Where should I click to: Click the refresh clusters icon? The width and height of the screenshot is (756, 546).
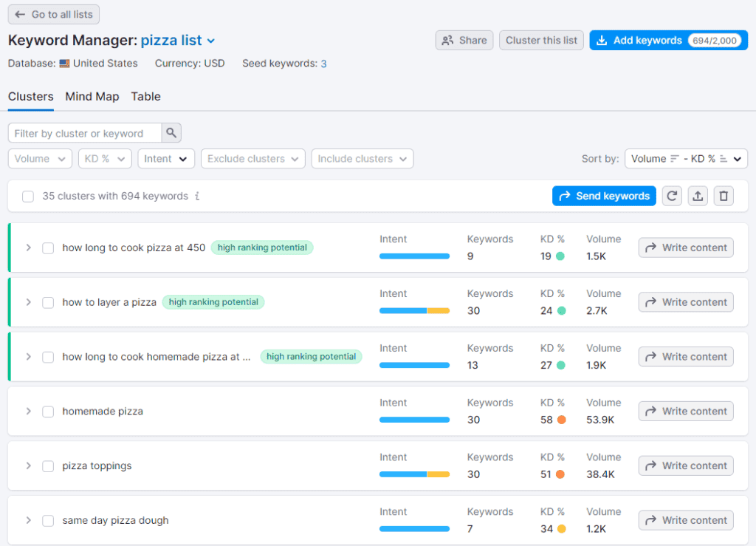[672, 196]
